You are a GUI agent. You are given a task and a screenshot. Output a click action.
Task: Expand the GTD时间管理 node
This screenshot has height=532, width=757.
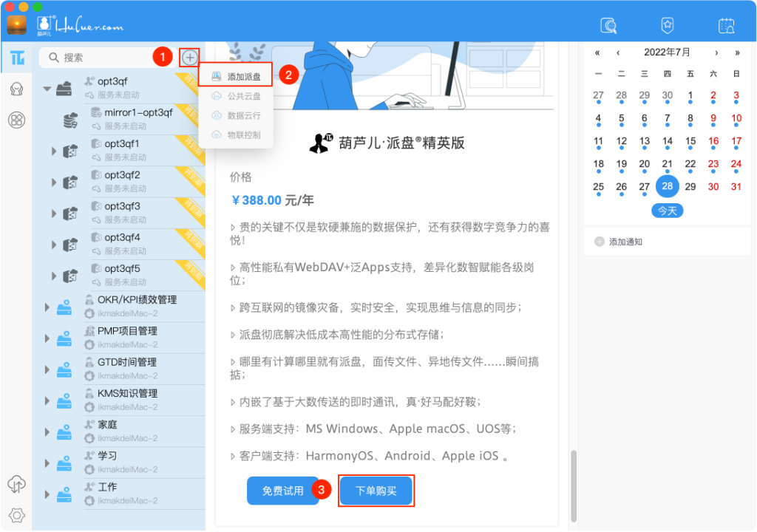pyautogui.click(x=47, y=369)
